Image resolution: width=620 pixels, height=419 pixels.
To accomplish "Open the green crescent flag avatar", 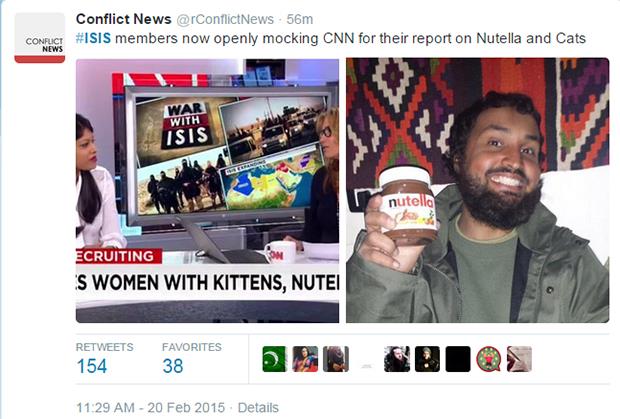I will pyautogui.click(x=274, y=359).
